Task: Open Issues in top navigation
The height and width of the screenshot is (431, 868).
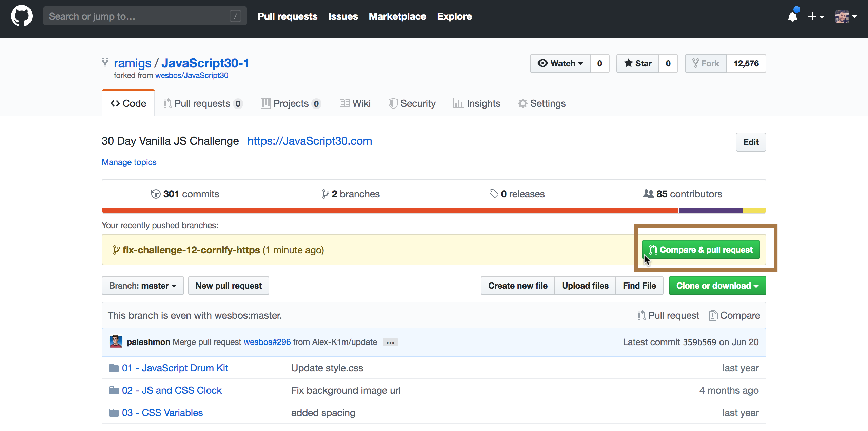Action: coord(343,16)
